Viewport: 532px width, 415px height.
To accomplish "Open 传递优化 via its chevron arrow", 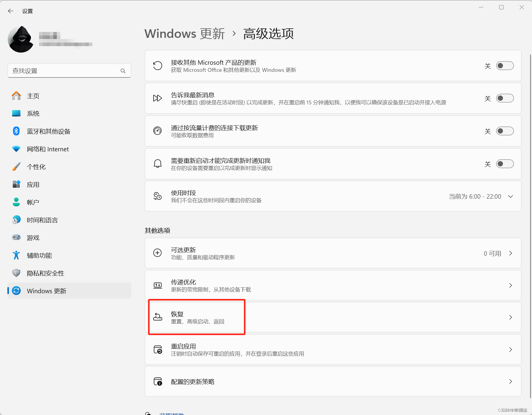I will 510,285.
